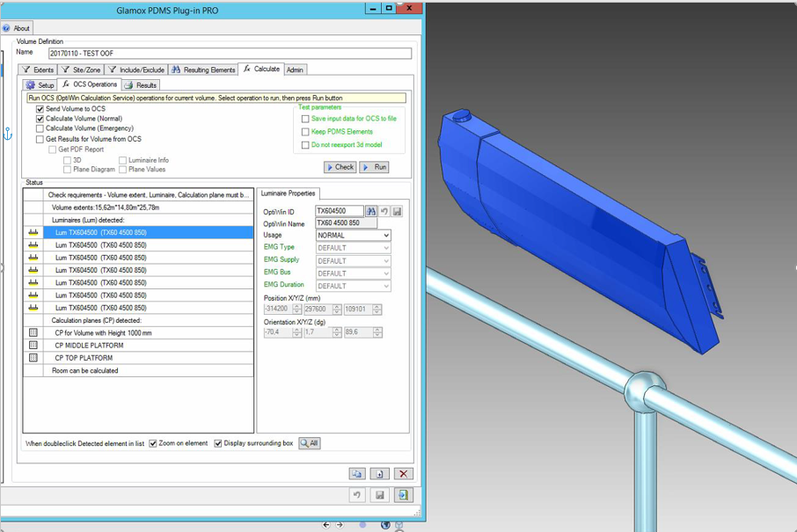Open the EMG Duration dropdown
The width and height of the screenshot is (797, 532).
[x=354, y=286]
